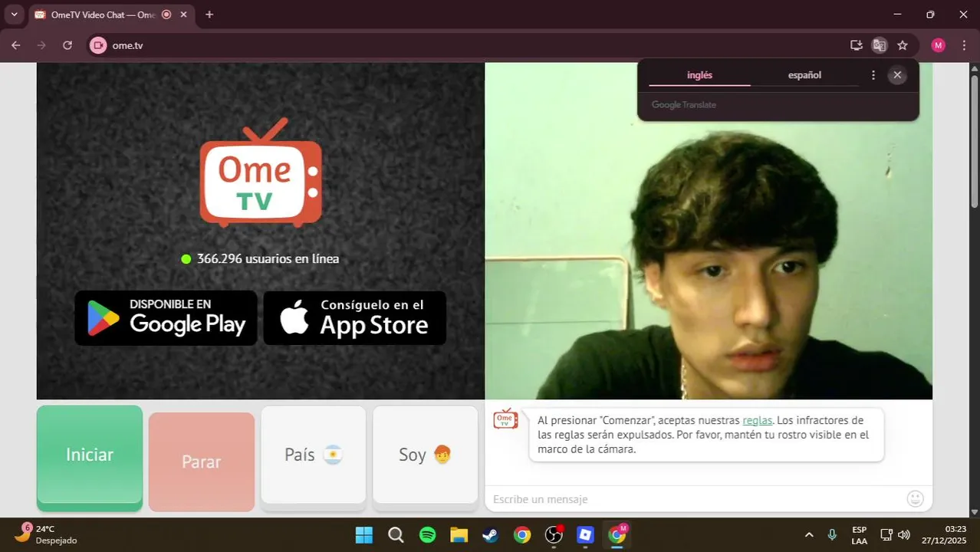Open Google Chrome taskbar icon
Screen dimensions: 980x552
[522, 535]
